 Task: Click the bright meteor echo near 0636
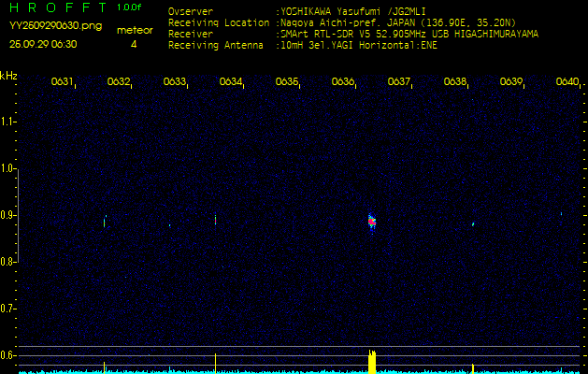(371, 222)
